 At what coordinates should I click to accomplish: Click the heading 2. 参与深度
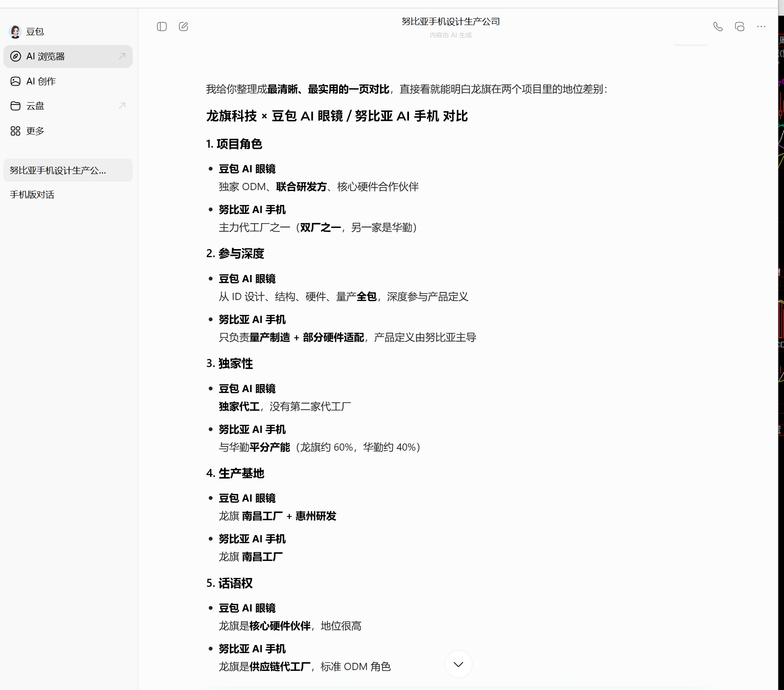(235, 254)
